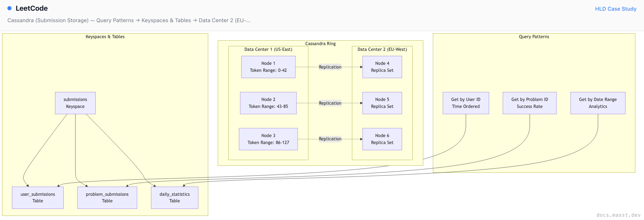The image size is (644, 220).
Task: Select the Cassandra breadcrumb subtitle text
Action: [129, 20]
